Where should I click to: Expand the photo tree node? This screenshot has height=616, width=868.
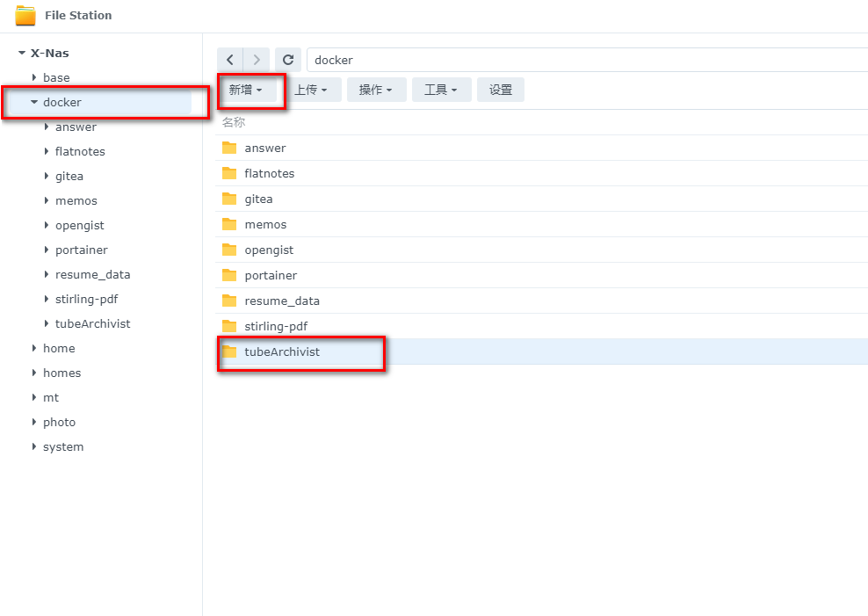[34, 422]
